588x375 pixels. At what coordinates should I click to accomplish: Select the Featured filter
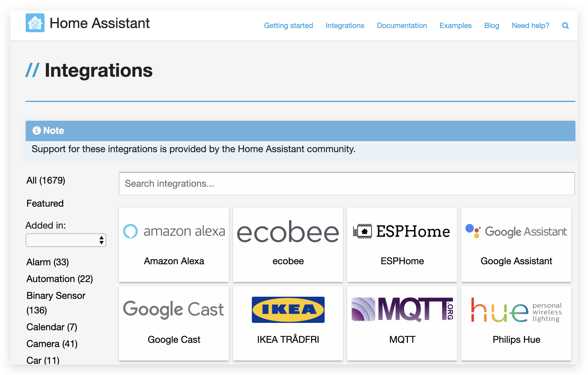point(45,203)
